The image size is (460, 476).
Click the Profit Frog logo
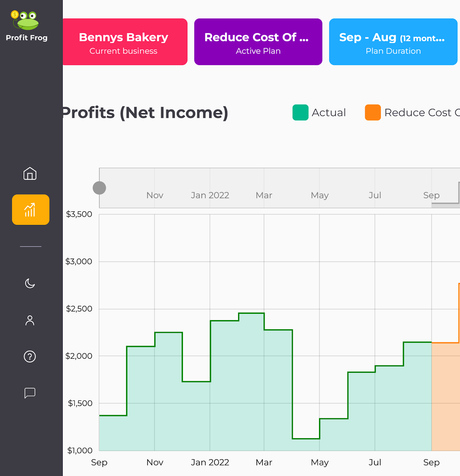coord(26,26)
